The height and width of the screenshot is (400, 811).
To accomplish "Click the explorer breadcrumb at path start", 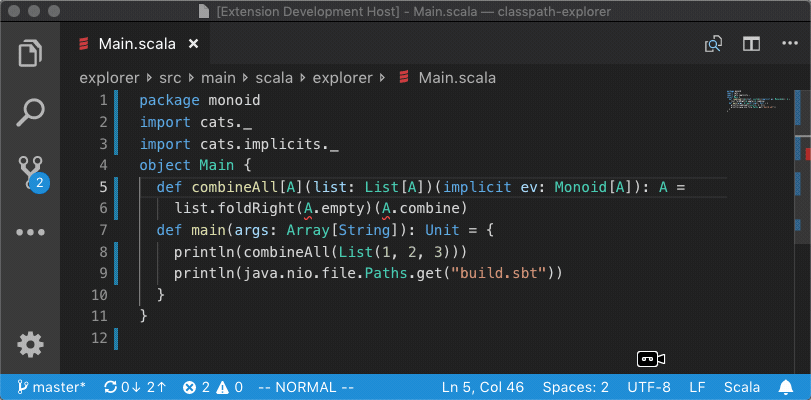I will click(x=109, y=78).
